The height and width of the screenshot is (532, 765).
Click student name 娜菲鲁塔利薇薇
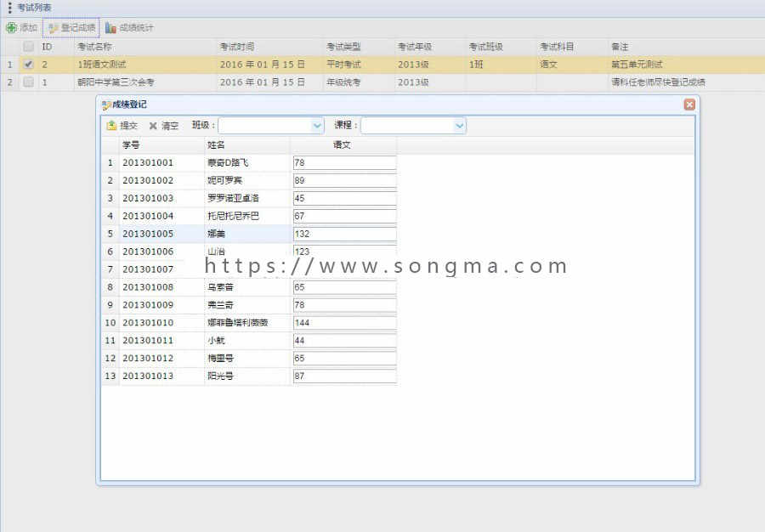(238, 323)
